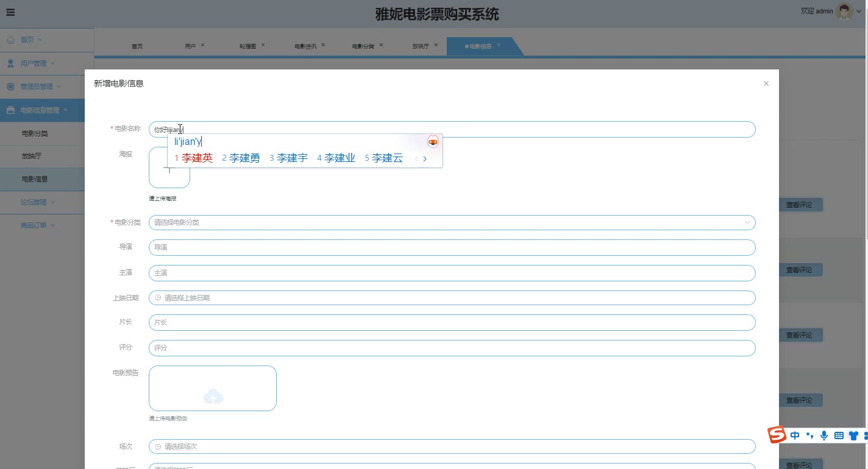Click the movie trailer cloud upload icon
Screen dimensions: 868x469
pos(213,397)
